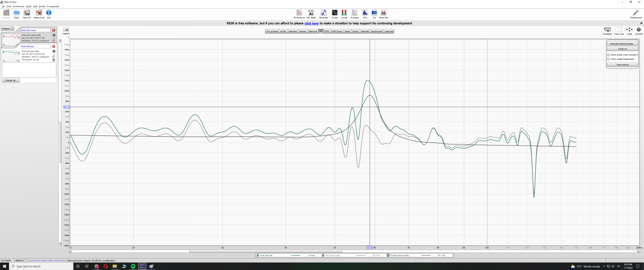Enable Show points when zoomed in

coord(608,55)
